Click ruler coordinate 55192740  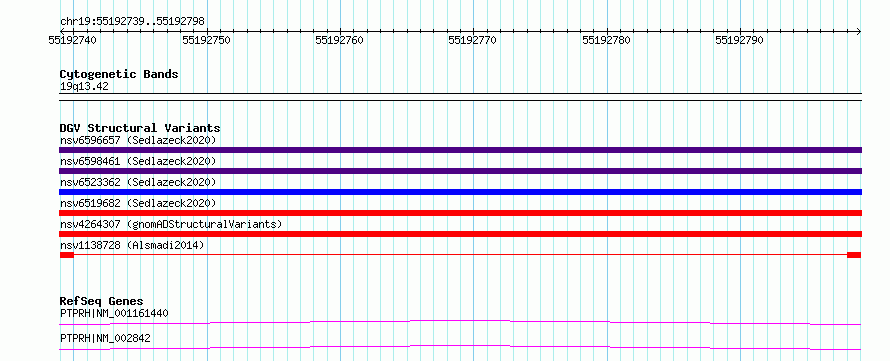[72, 40]
